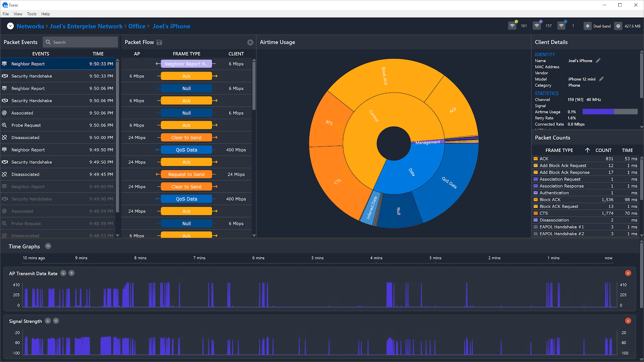The image size is (644, 362).
Task: Click the Airtime Usage progress bar
Action: pos(611,112)
